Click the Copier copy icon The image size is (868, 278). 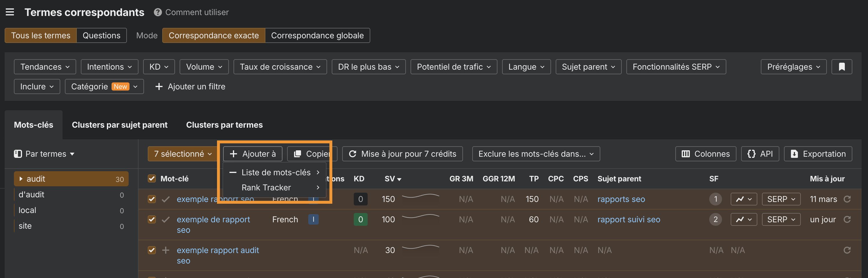point(298,154)
